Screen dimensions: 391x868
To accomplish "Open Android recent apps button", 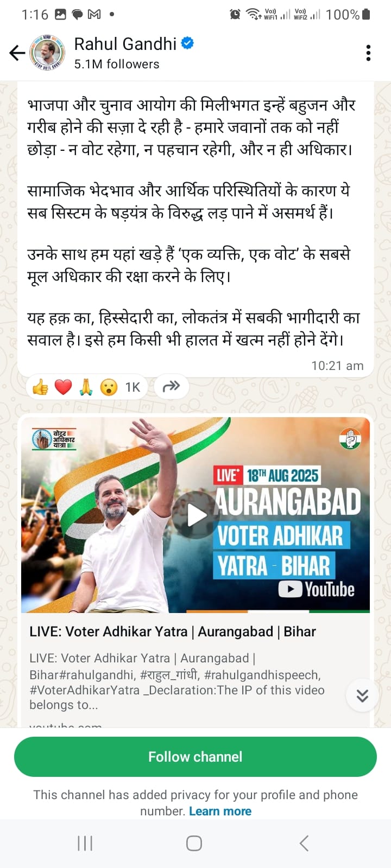I will tap(85, 843).
